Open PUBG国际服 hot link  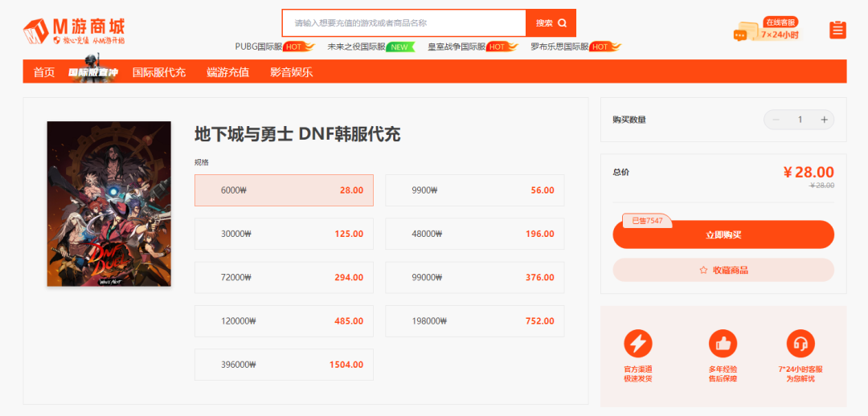[275, 47]
